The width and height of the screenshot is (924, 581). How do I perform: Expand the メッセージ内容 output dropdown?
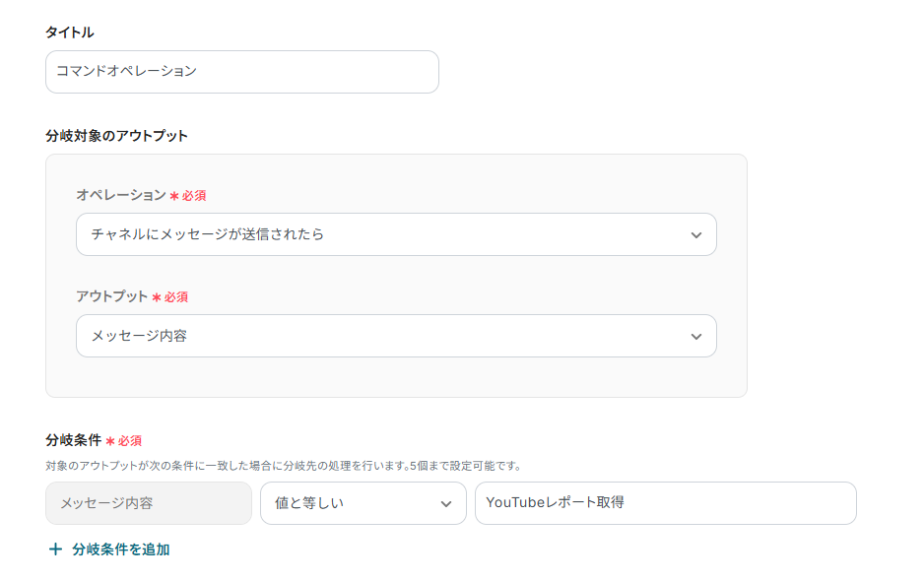tap(394, 337)
